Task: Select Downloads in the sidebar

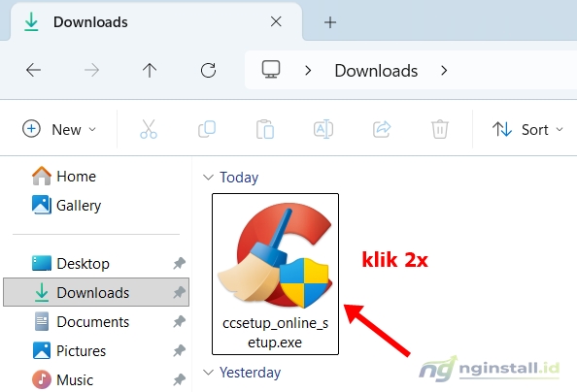Action: 96,292
